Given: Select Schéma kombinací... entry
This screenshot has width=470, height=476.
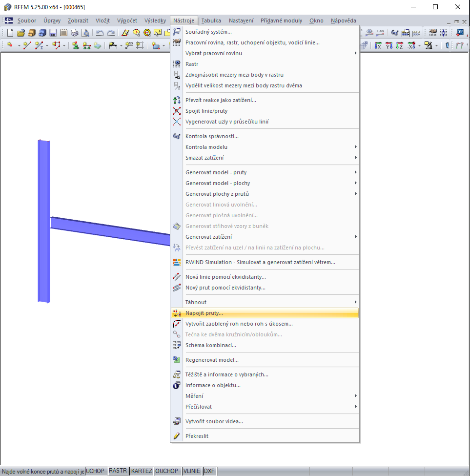Looking at the screenshot, I should pos(265,345).
